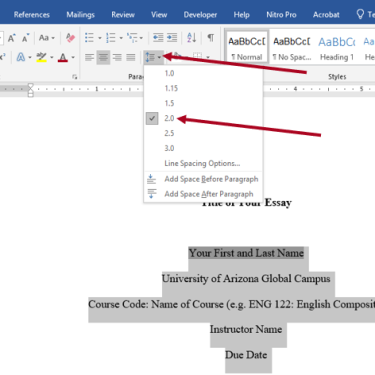This screenshot has width=375, height=375.
Task: Open the Highlight Color dropdown arrow
Action: coord(52,58)
